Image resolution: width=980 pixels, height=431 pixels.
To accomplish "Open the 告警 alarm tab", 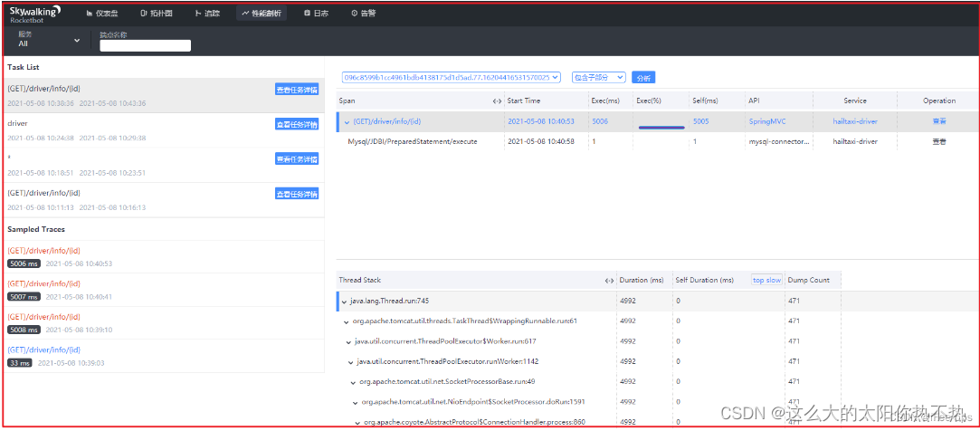I will (x=363, y=14).
